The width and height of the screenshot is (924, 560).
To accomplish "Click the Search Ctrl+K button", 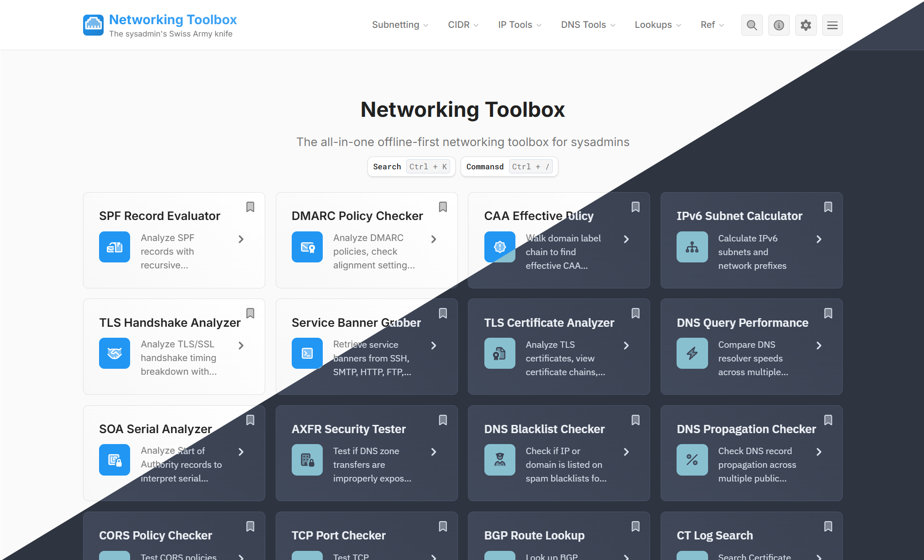I will 410,167.
